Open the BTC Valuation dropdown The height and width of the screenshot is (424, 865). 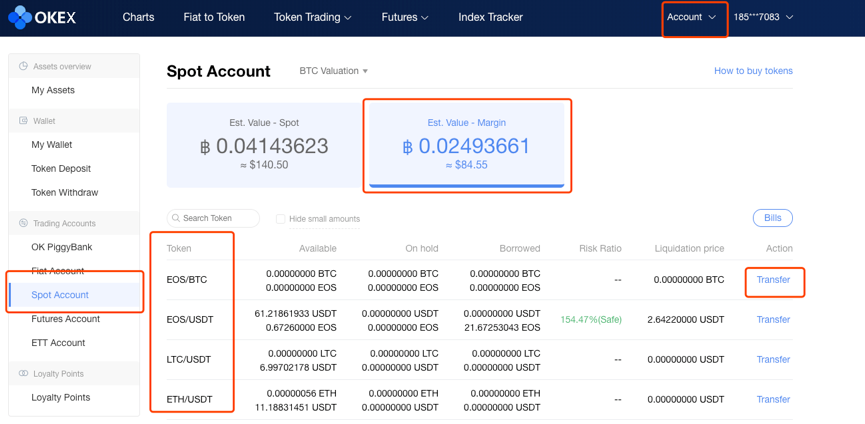[x=333, y=71]
